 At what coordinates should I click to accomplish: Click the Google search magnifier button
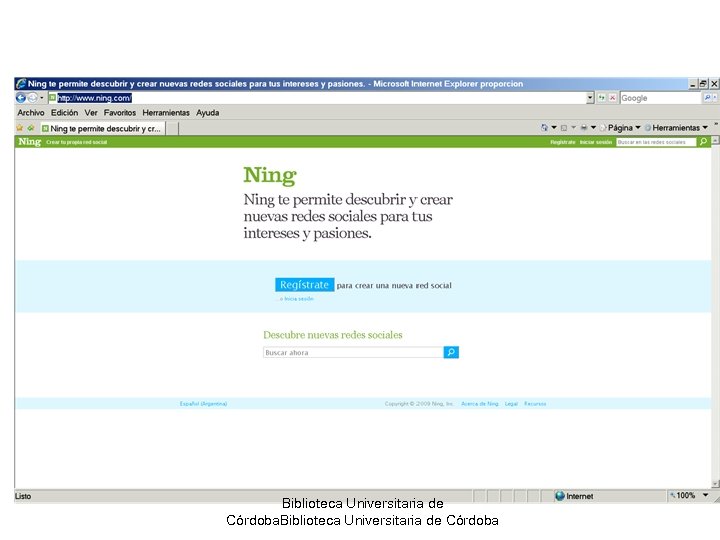pyautogui.click(x=707, y=98)
